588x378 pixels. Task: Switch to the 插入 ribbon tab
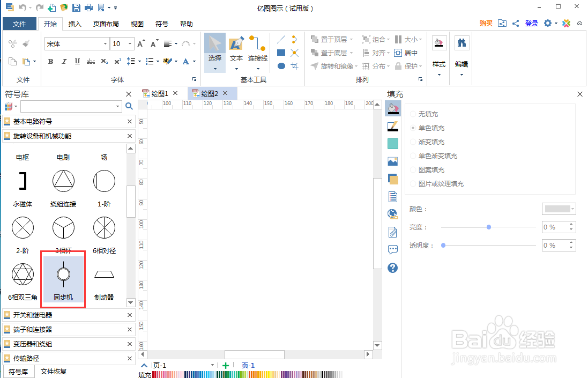pos(75,24)
